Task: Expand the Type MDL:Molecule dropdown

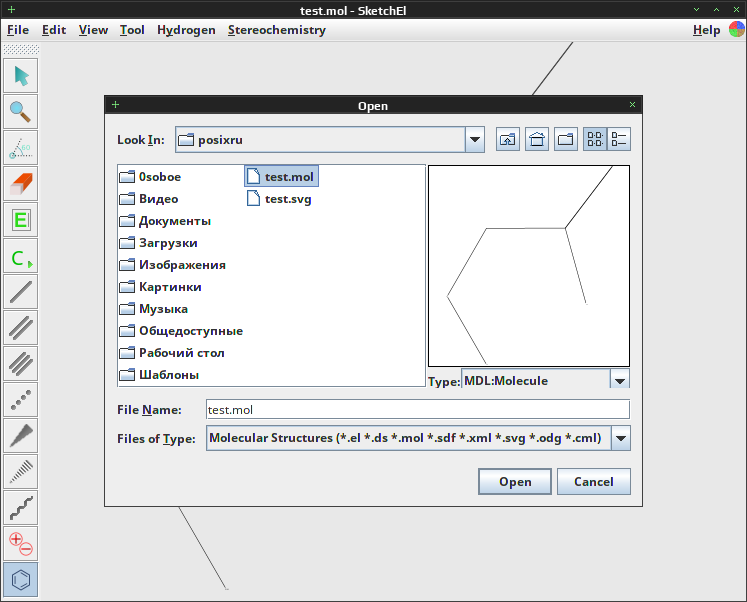Action: pyautogui.click(x=620, y=381)
